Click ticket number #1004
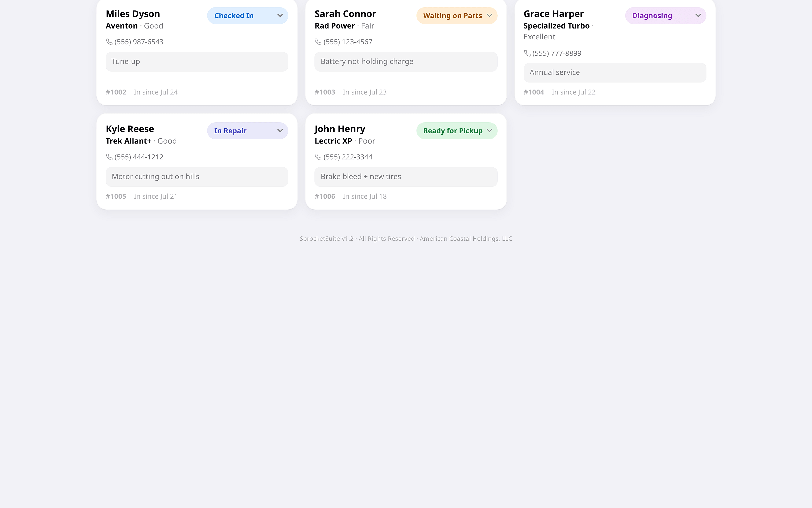The width and height of the screenshot is (812, 508). pos(534,92)
